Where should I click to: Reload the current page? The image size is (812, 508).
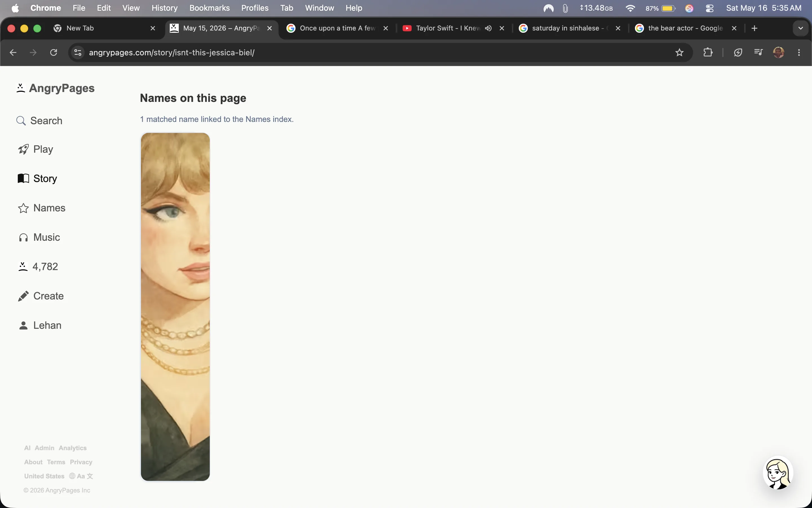(54, 52)
